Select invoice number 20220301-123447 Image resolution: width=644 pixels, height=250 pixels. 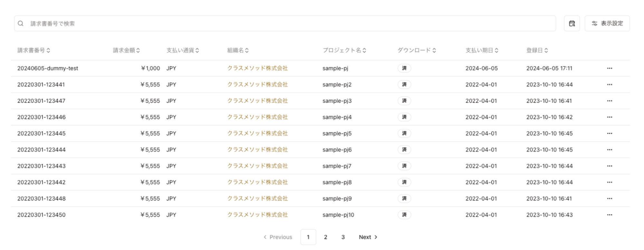tap(41, 101)
